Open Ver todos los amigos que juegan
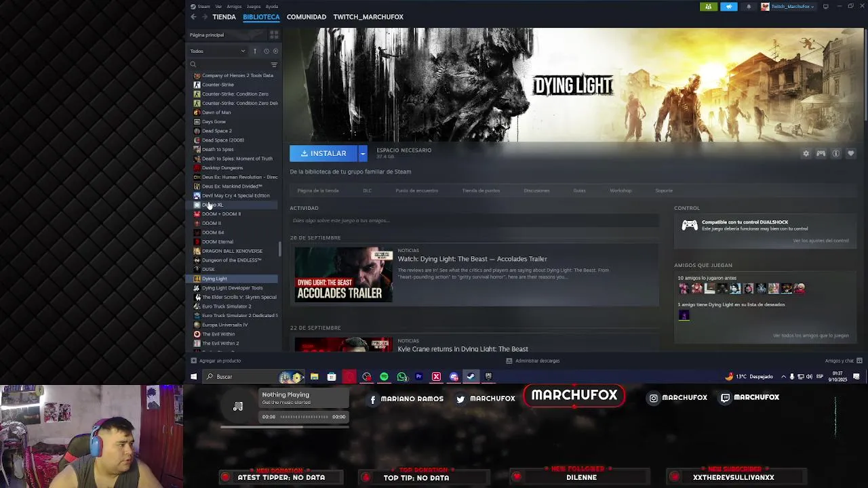Viewport: 868px width, 488px height. [x=810, y=335]
